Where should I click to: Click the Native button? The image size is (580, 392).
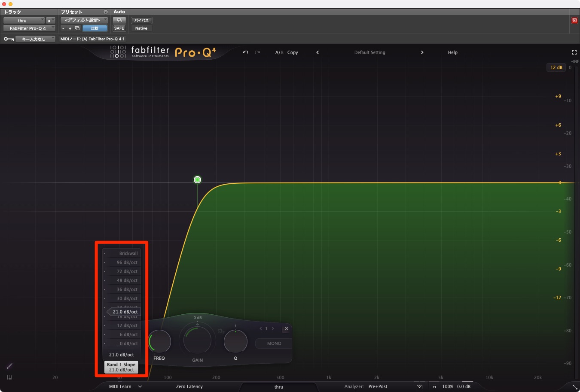tap(141, 28)
